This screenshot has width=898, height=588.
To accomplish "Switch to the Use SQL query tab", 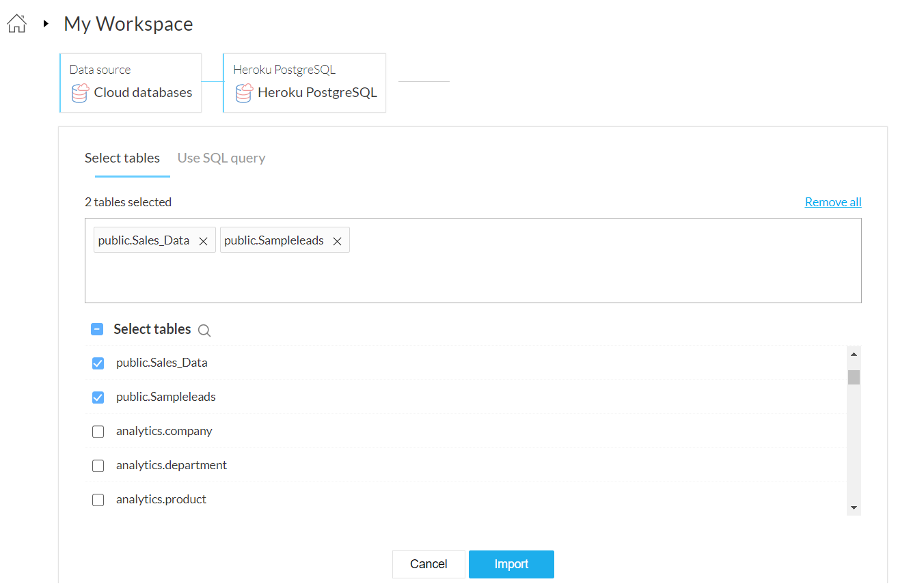I will pos(221,158).
